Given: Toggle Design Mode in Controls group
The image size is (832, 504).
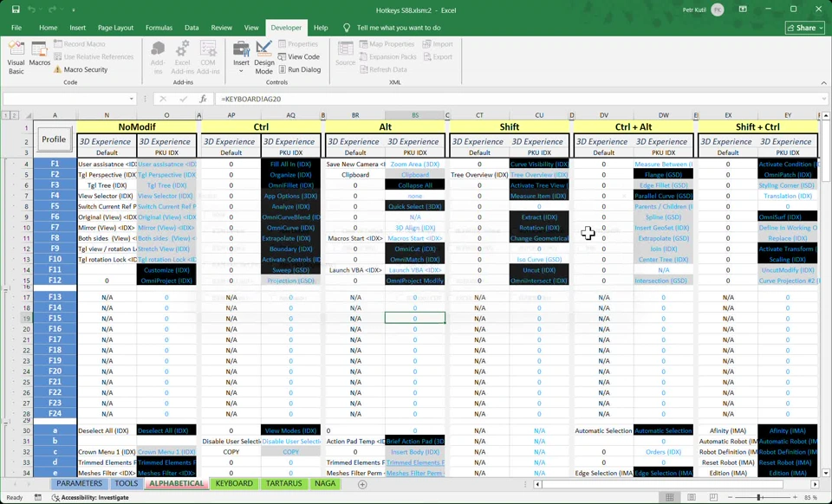Looking at the screenshot, I should (x=263, y=58).
